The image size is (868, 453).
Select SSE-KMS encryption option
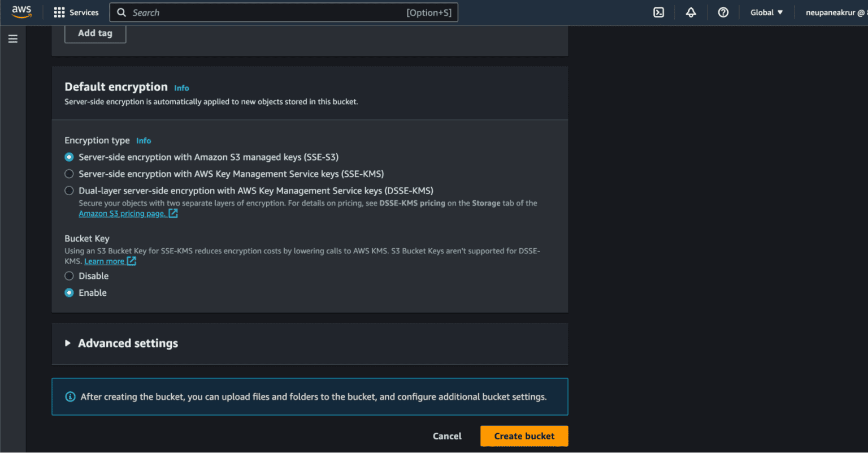(x=69, y=174)
